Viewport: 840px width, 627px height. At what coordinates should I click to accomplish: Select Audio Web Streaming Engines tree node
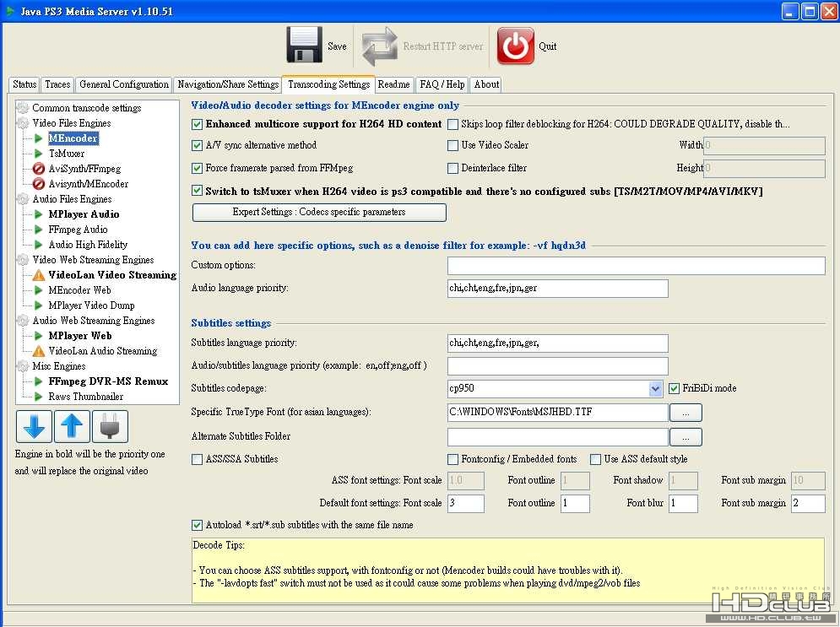94,320
